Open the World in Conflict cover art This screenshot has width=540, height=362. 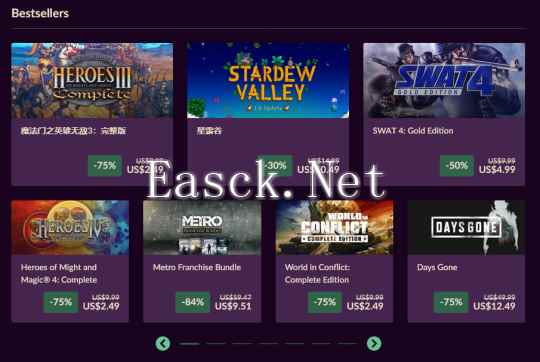click(334, 228)
